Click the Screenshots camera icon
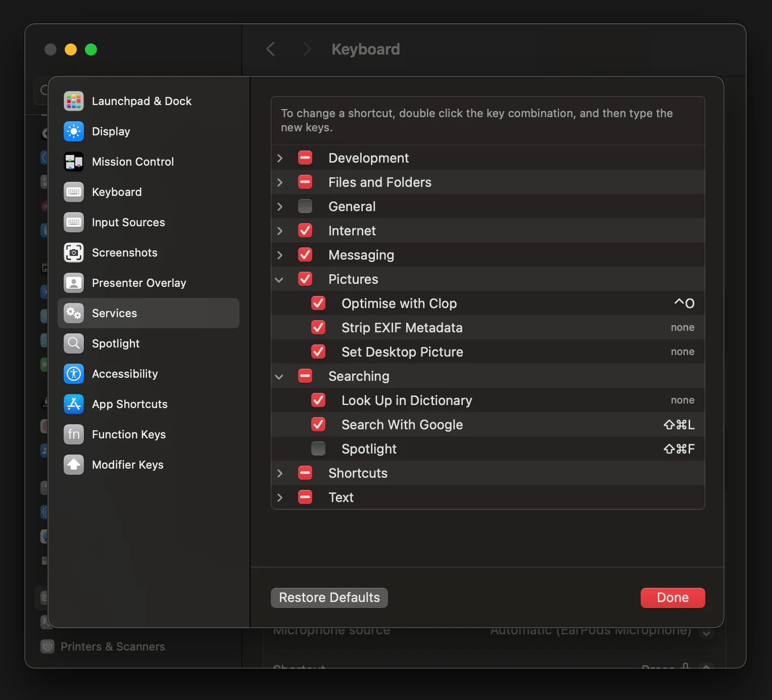 (74, 253)
